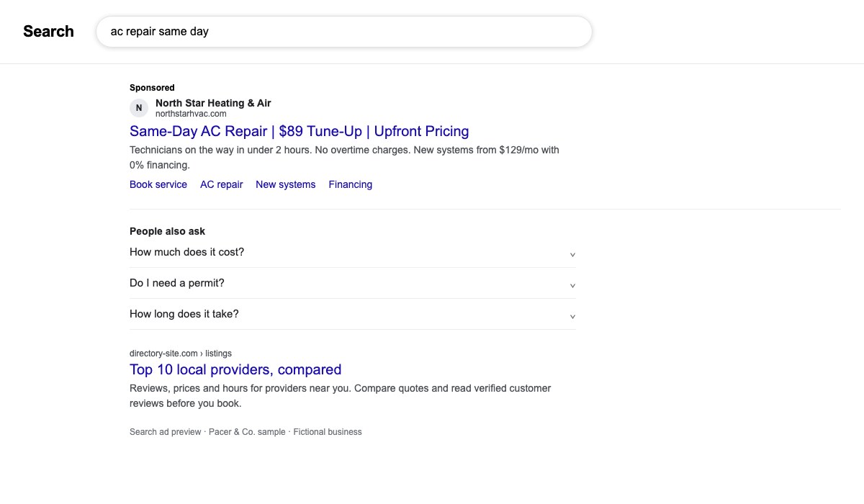The height and width of the screenshot is (504, 864).
Task: Click the search input field
Action: click(x=344, y=32)
